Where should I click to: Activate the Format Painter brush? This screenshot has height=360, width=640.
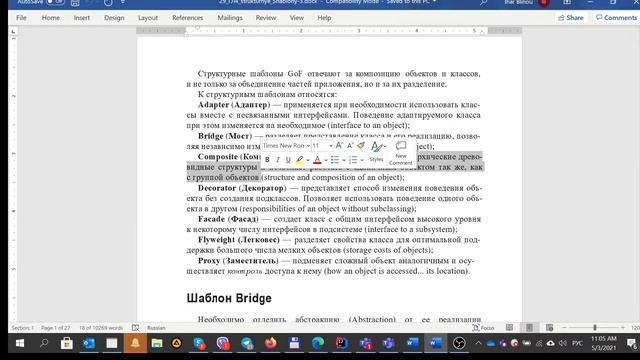[361, 145]
